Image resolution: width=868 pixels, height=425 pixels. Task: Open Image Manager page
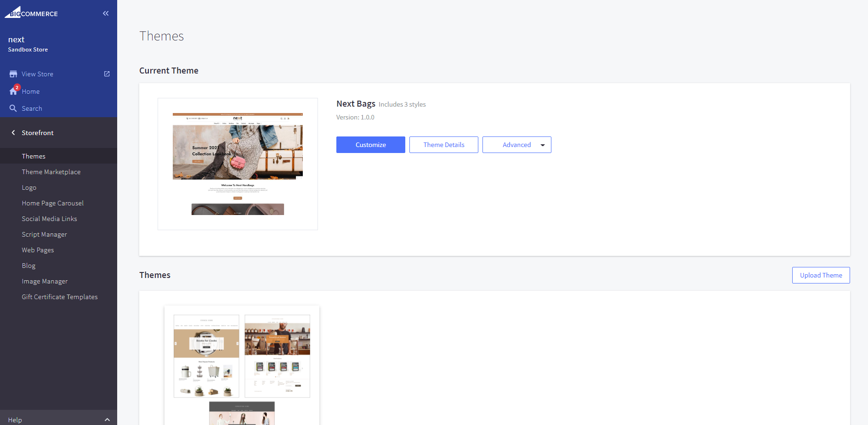45,281
